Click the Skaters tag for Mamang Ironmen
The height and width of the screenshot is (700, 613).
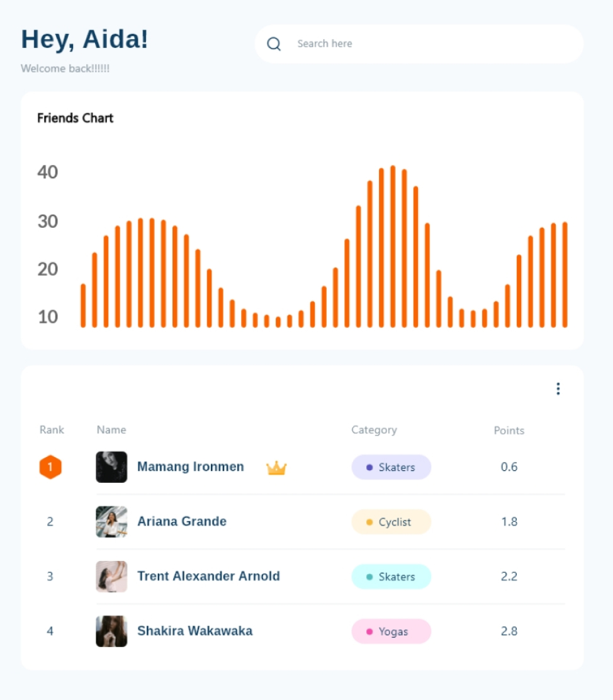click(x=391, y=468)
